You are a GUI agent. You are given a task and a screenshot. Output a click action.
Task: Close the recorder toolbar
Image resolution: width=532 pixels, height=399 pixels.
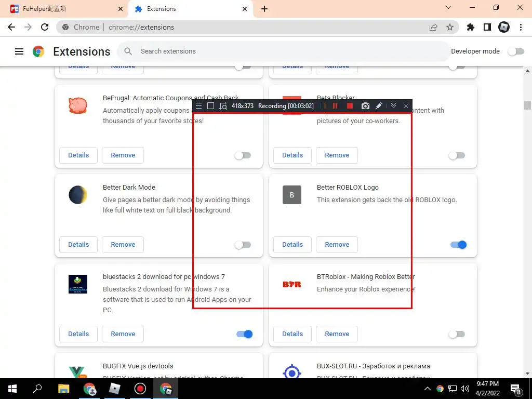(406, 106)
